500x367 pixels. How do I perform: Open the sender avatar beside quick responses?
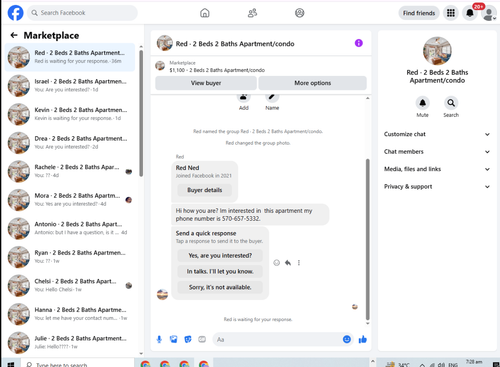[162, 294]
